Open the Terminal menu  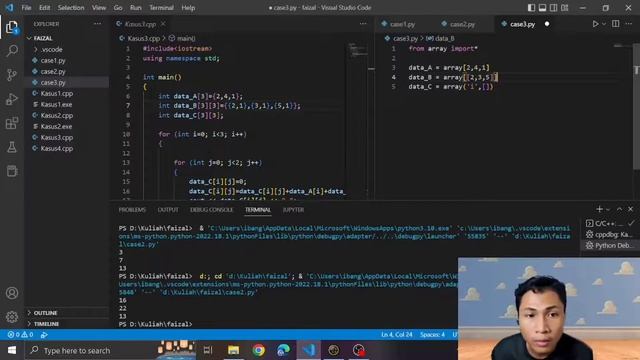point(161,8)
